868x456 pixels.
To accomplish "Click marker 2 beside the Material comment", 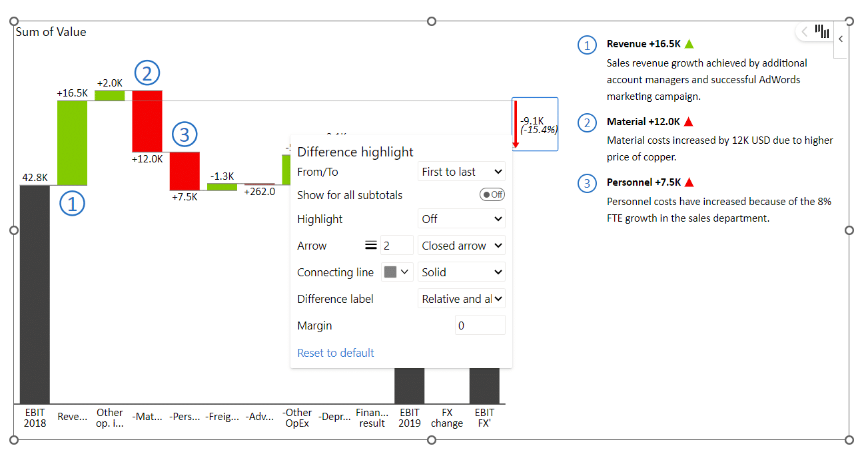I will (x=587, y=122).
